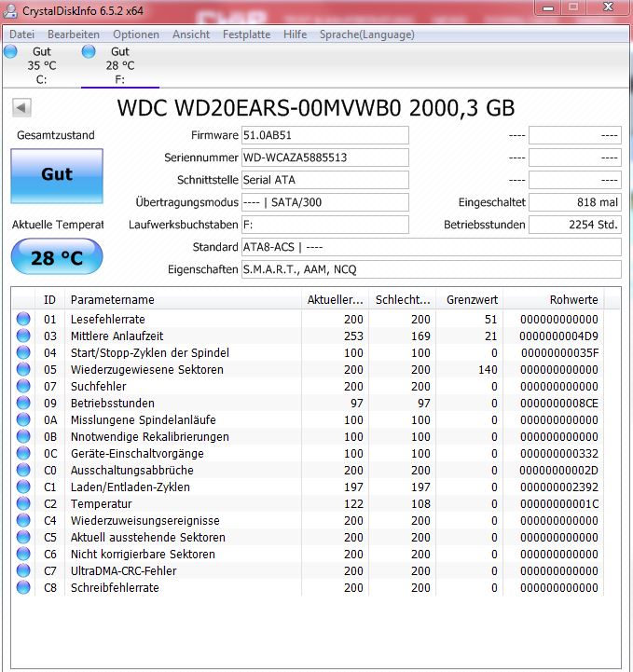Click the CrystalDiskInfo app icon in title bar
The width and height of the screenshot is (633, 672).
[9, 10]
